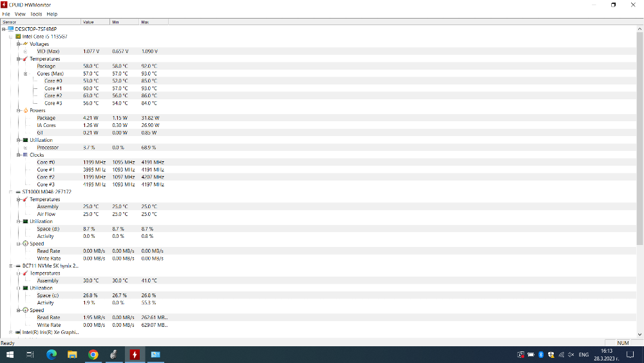Click the ST1000LM048 Temperatures thermometer icon
The width and height of the screenshot is (644, 363).
pos(26,199)
